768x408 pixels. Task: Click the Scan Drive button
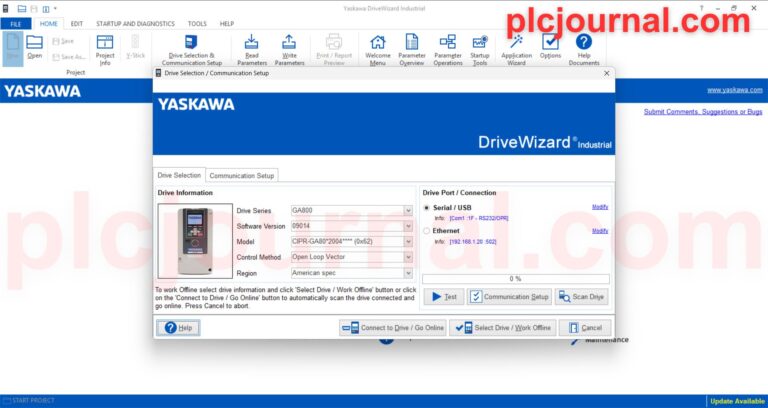coord(582,297)
